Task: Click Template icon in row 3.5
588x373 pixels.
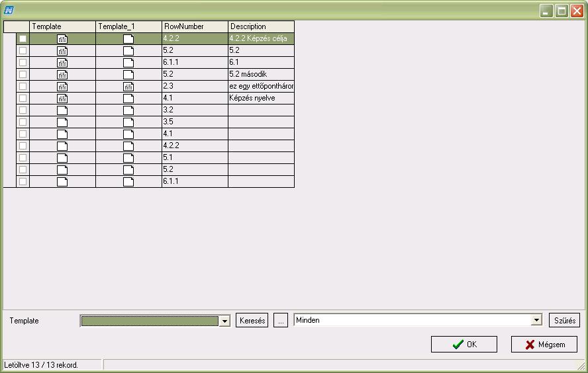Action: tap(62, 122)
